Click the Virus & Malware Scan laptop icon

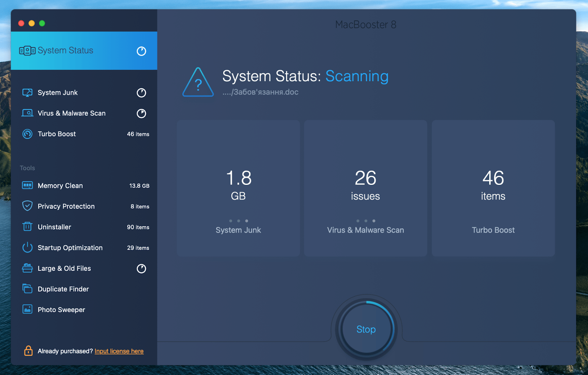point(27,113)
